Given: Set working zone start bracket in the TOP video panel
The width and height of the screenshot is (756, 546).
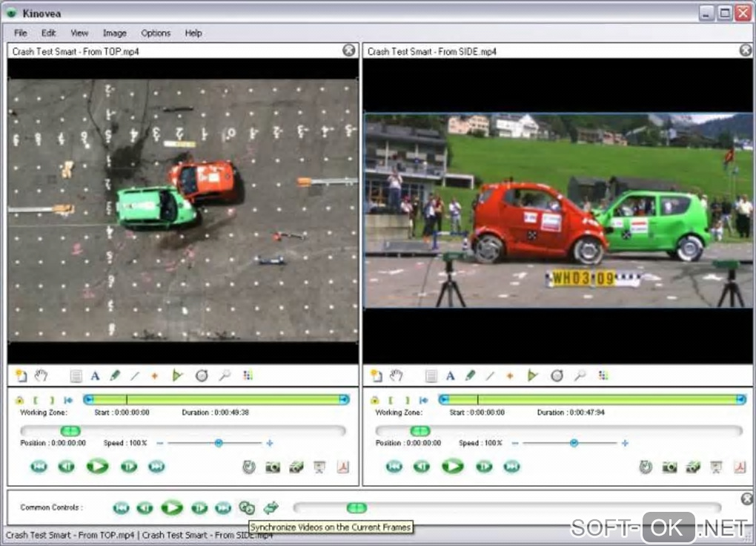Looking at the screenshot, I should (x=35, y=400).
